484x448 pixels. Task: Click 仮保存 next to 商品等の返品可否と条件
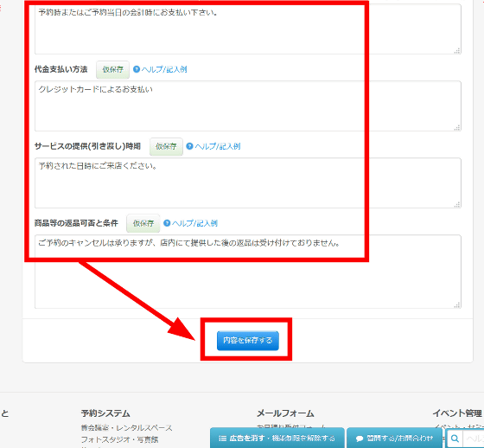(143, 223)
